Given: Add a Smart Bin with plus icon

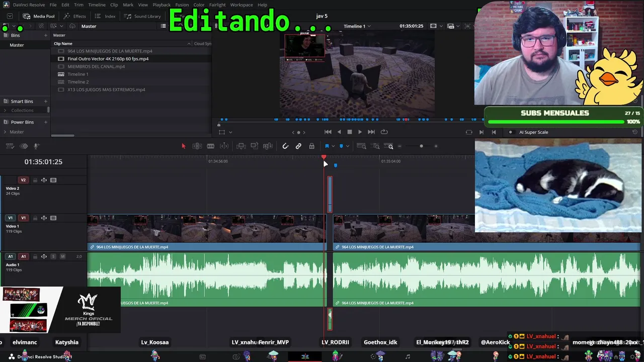Looking at the screenshot, I should click(x=46, y=101).
